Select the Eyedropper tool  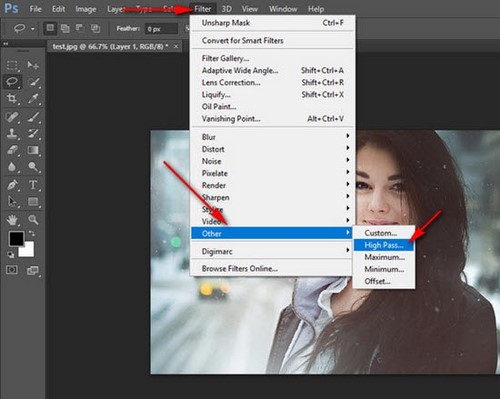tap(33, 98)
